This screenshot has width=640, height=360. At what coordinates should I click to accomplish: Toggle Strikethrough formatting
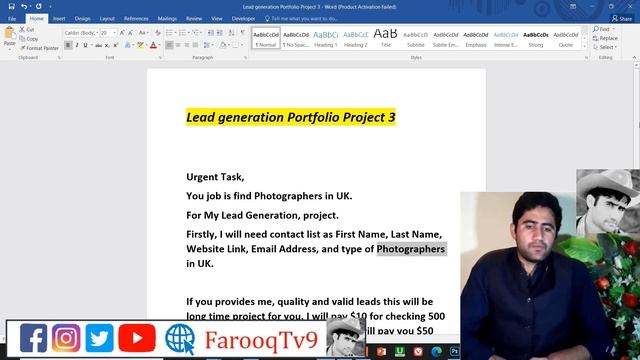pos(98,45)
